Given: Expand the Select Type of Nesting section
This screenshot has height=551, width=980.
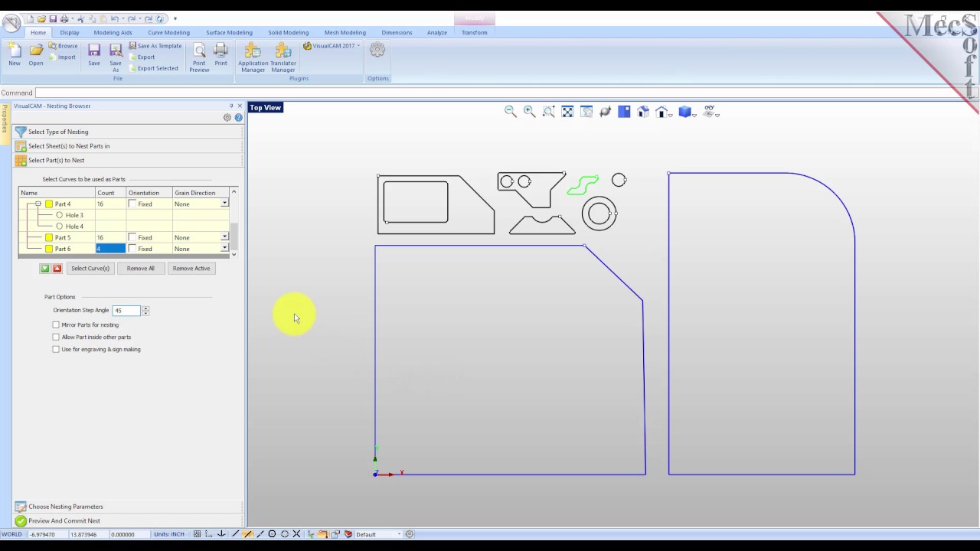Looking at the screenshot, I should [x=127, y=132].
